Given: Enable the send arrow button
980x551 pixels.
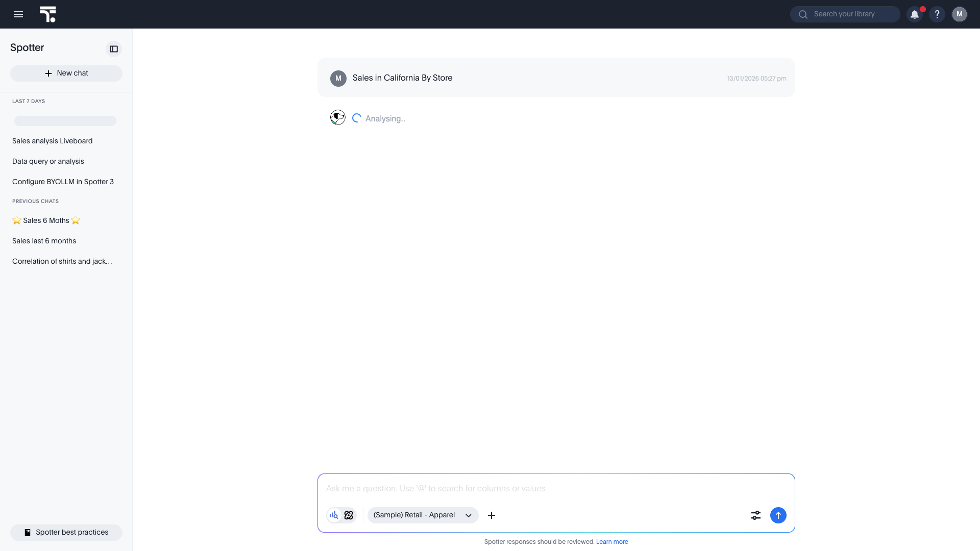Looking at the screenshot, I should (x=778, y=515).
